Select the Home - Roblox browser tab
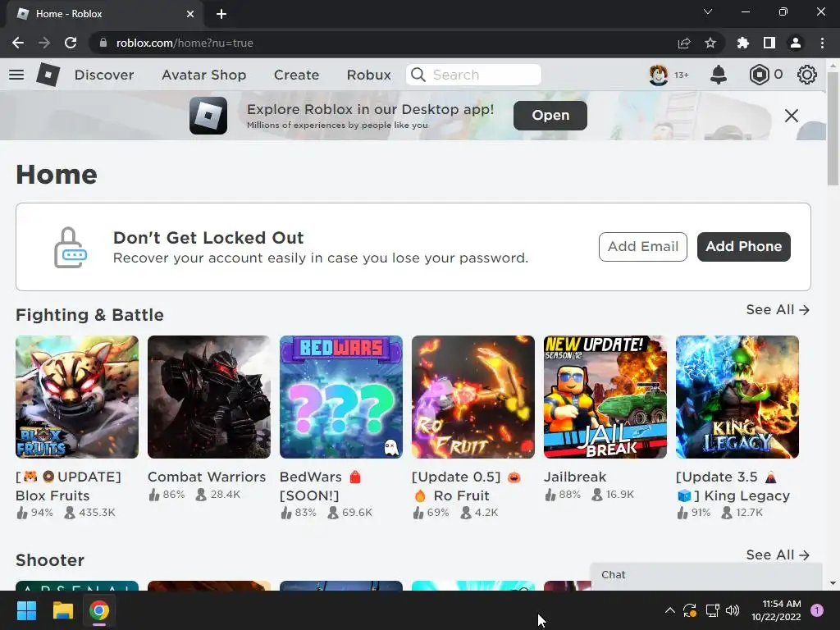Screen dimensions: 840x630 pyautogui.click(x=104, y=14)
